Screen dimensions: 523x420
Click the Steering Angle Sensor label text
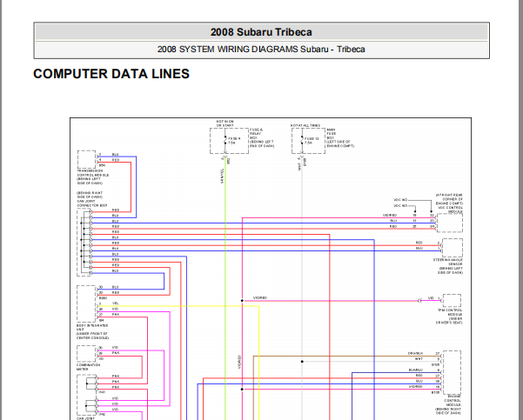click(x=448, y=266)
